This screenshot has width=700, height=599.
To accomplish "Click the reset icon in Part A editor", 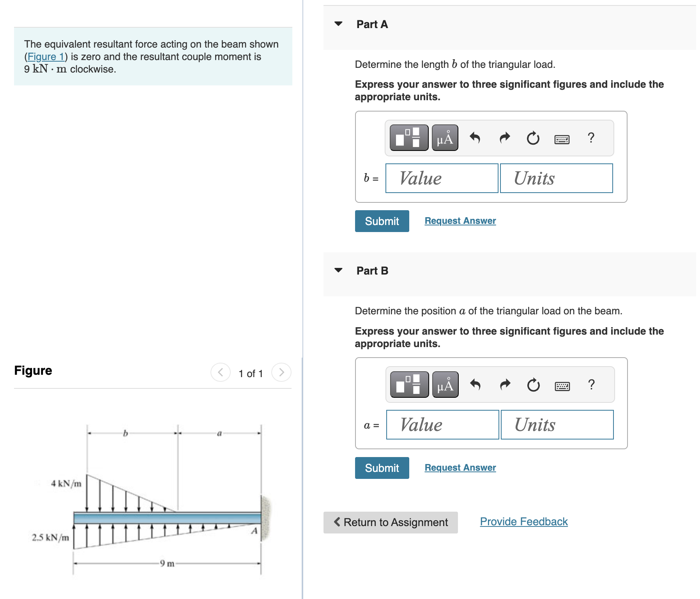I will [x=532, y=138].
